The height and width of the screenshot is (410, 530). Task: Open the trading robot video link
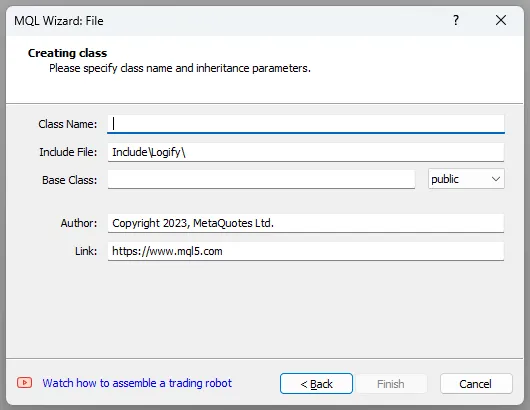point(137,383)
